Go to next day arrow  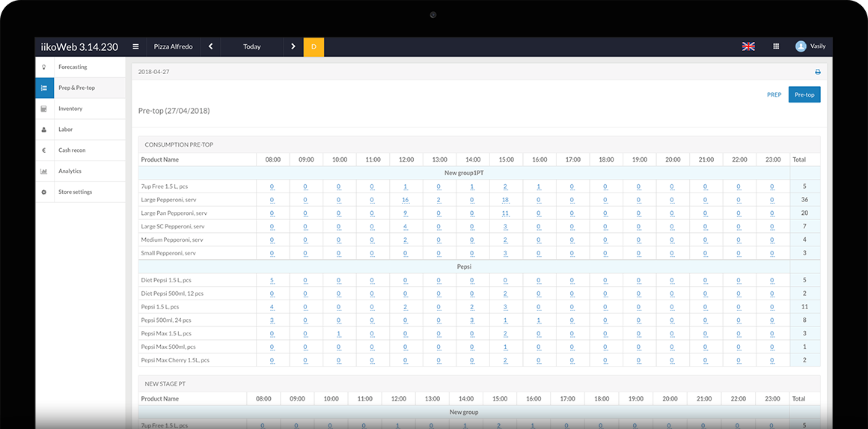click(293, 47)
